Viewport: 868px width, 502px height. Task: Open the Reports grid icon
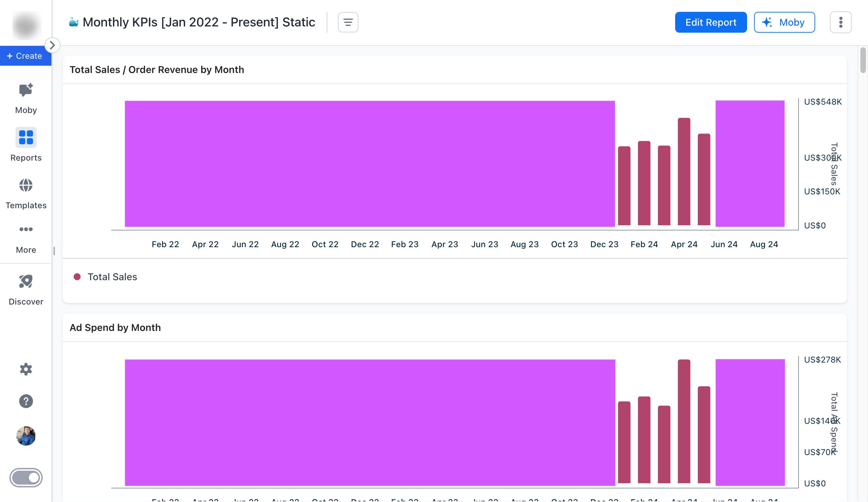tap(26, 137)
